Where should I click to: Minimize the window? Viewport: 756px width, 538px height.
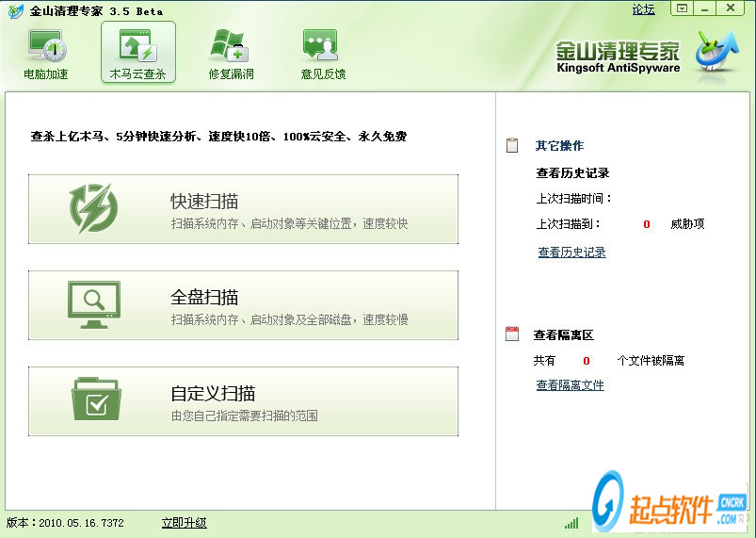[x=704, y=8]
